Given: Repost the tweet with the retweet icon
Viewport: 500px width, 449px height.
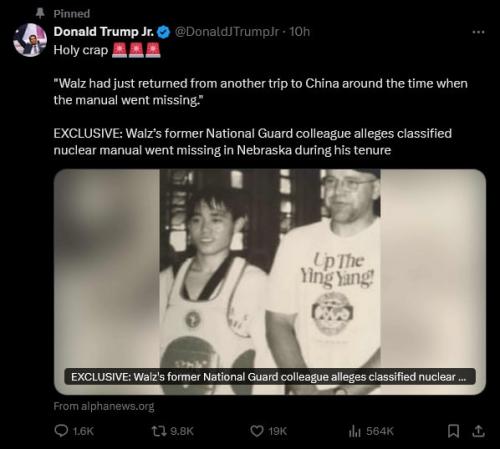Looking at the screenshot, I should (x=157, y=431).
